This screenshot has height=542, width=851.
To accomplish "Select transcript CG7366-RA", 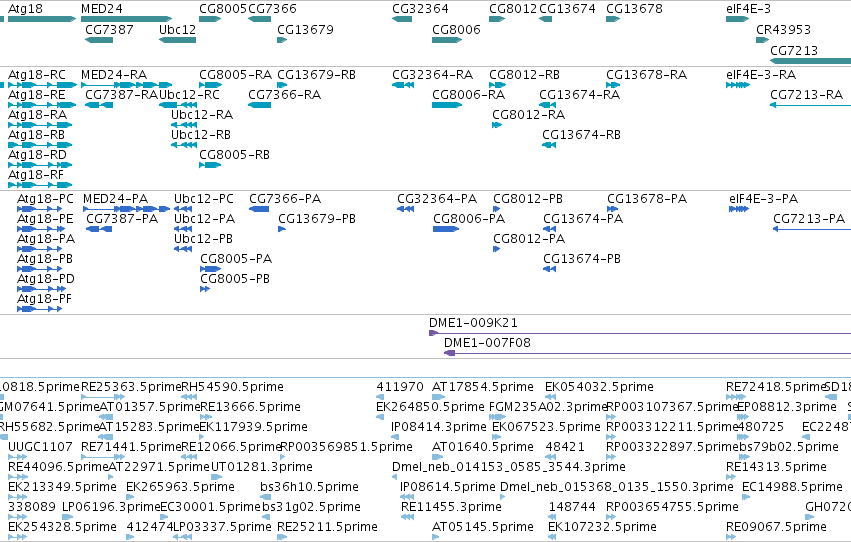I will [259, 105].
